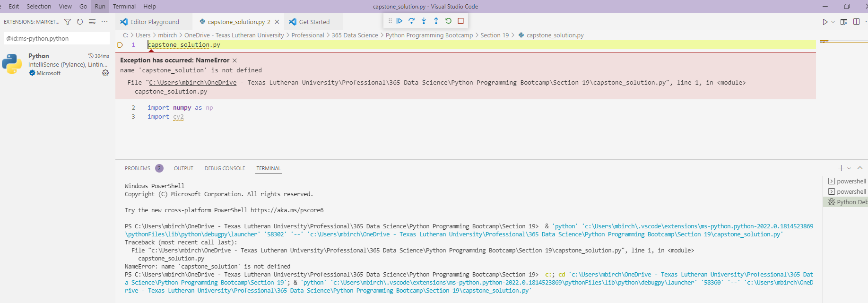The width and height of the screenshot is (868, 303).
Task: Open the Run dropdown arrow beside play
Action: 833,22
